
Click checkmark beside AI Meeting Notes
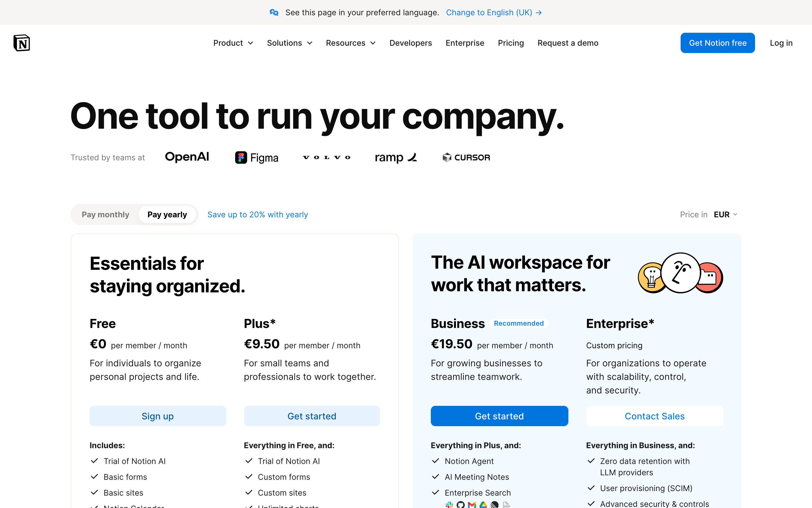tap(436, 476)
